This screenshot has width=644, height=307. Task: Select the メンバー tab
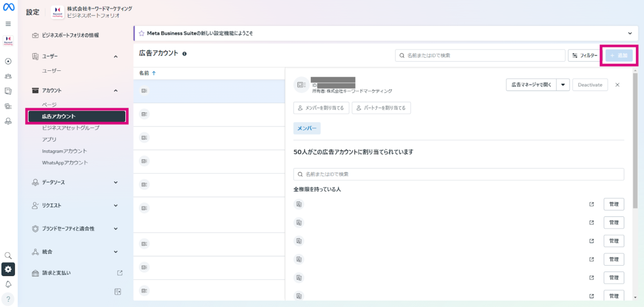click(307, 128)
